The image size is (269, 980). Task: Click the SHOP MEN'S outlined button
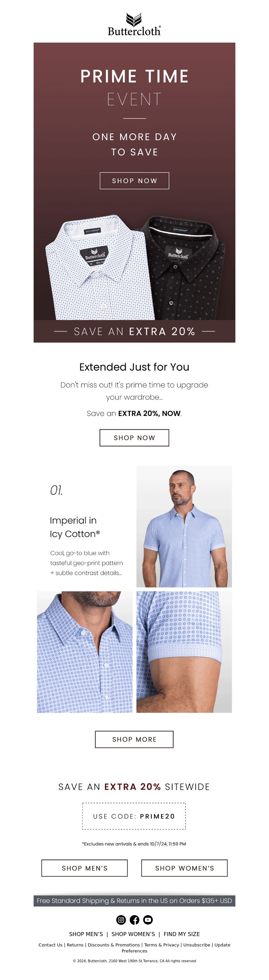coord(85,868)
